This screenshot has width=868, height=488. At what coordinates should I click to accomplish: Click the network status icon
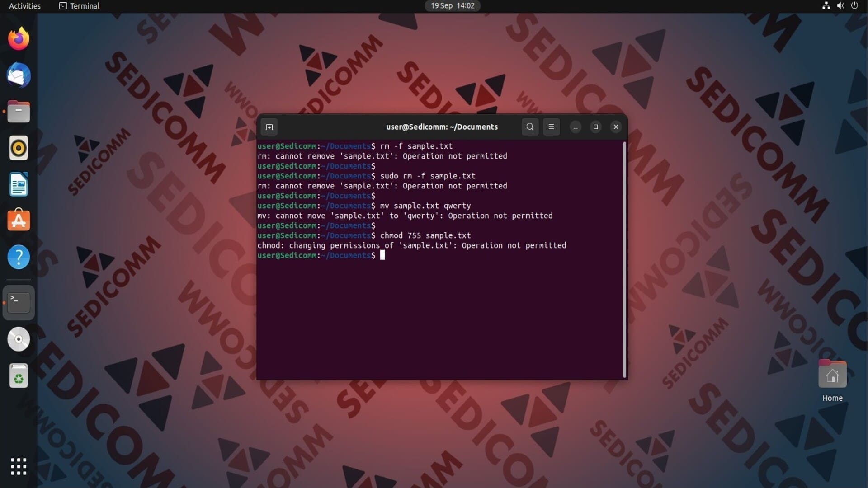[826, 6]
